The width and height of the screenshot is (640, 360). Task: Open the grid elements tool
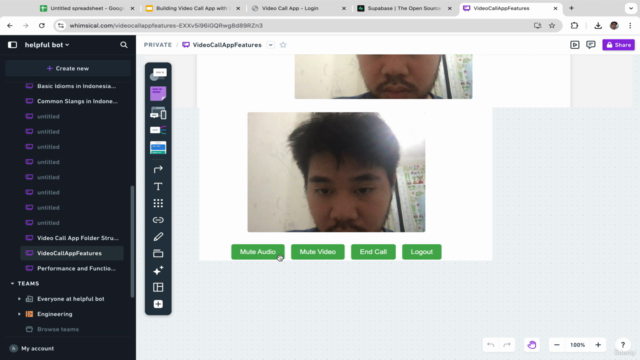point(158,203)
